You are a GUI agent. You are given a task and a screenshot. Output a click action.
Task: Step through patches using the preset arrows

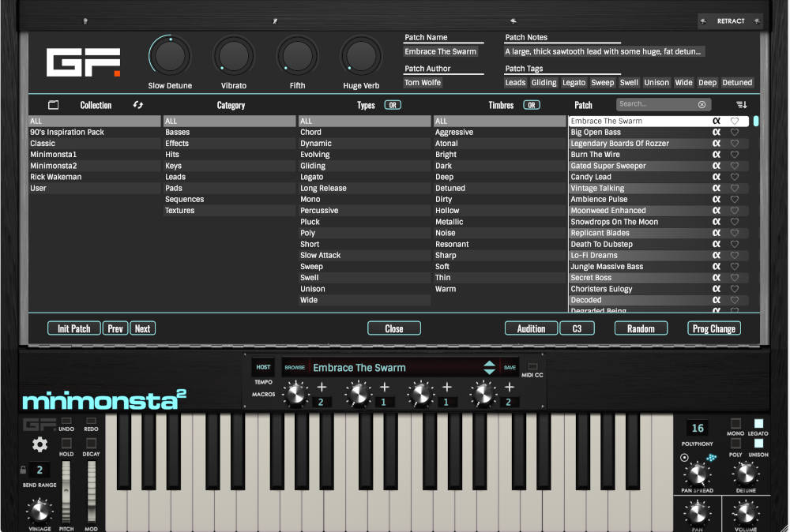490,368
